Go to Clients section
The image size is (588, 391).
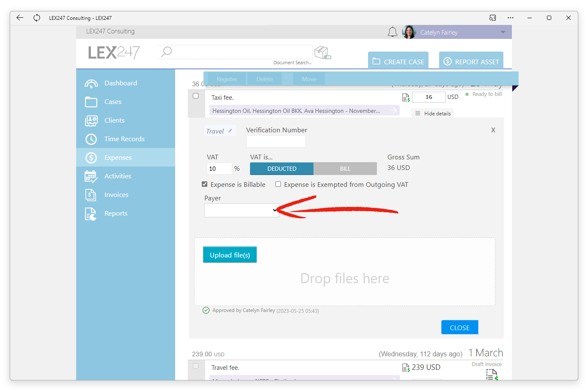pos(125,120)
